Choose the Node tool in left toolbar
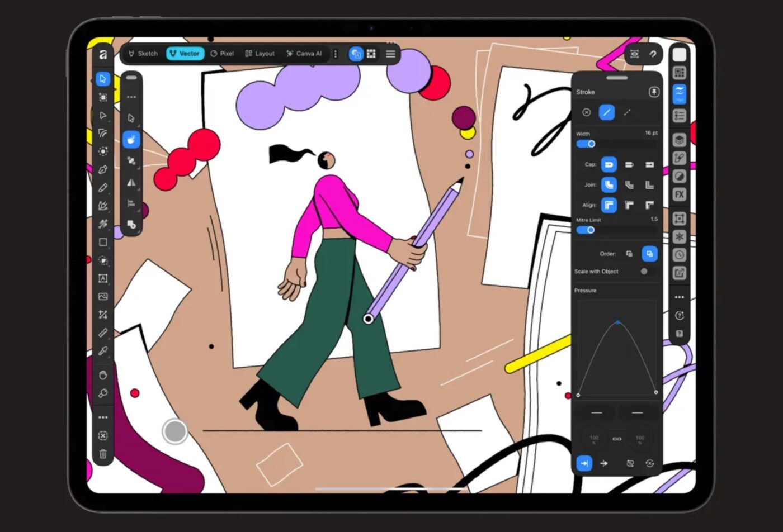This screenshot has width=783, height=532. pos(103,115)
